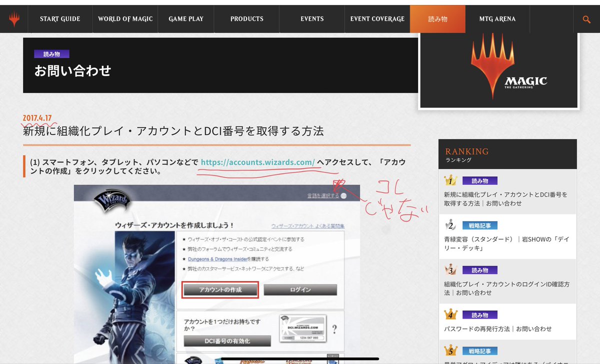Image resolution: width=600 pixels, height=364 pixels.
Task: Click the 言語を選択する link in the image
Action: point(323,196)
